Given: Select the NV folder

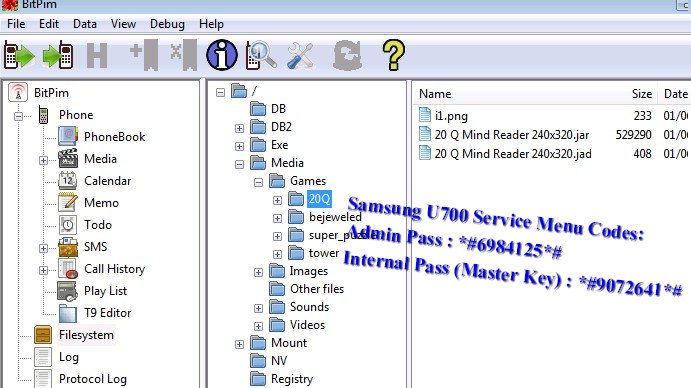Looking at the screenshot, I should click(279, 361).
